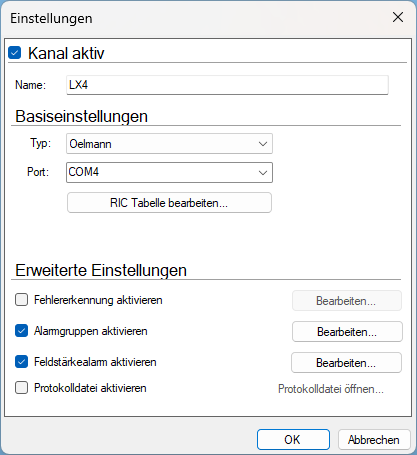Click RIC Tabelle bearbeiten button
Viewport: 417px width, 455px height.
click(x=169, y=203)
